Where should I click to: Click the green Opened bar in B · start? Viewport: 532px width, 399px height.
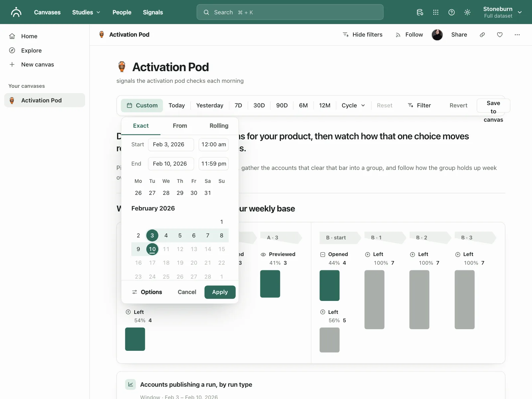click(330, 285)
